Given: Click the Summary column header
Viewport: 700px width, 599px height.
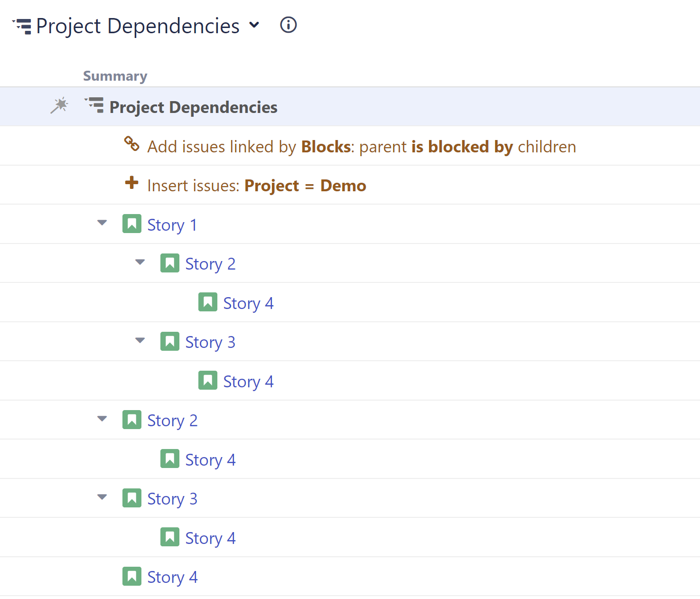Looking at the screenshot, I should (x=115, y=75).
